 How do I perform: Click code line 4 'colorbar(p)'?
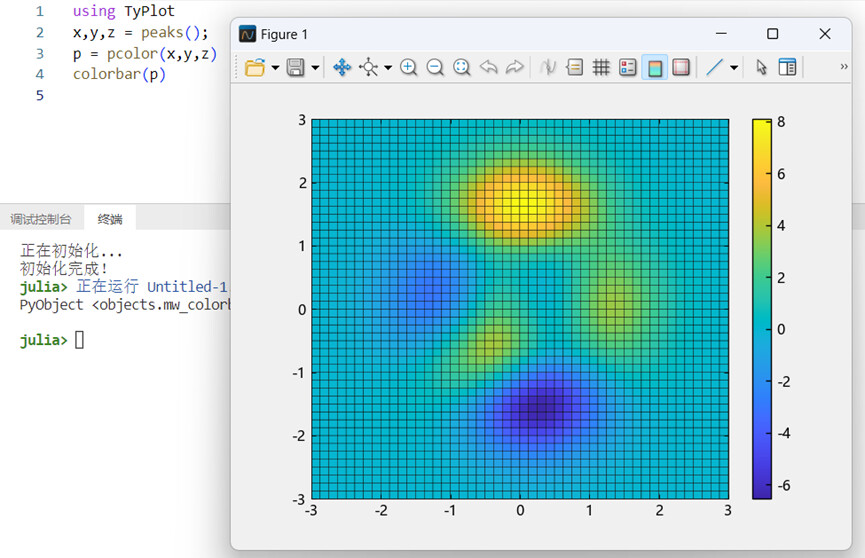119,74
